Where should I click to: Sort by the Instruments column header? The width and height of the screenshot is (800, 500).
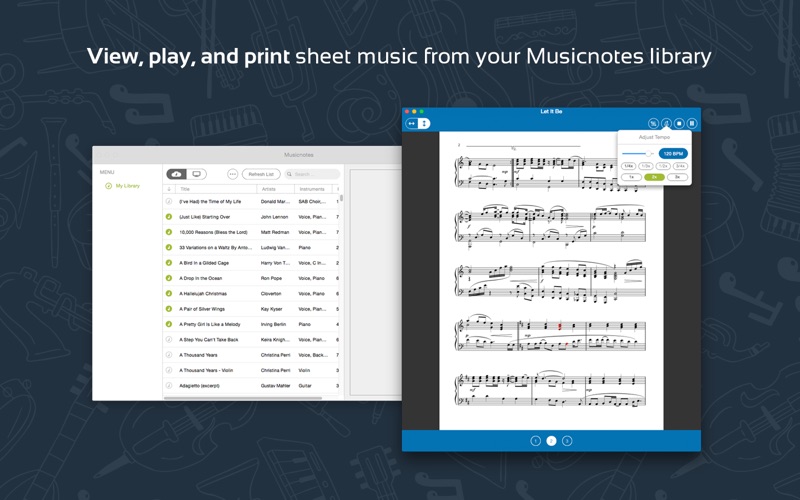tap(313, 189)
